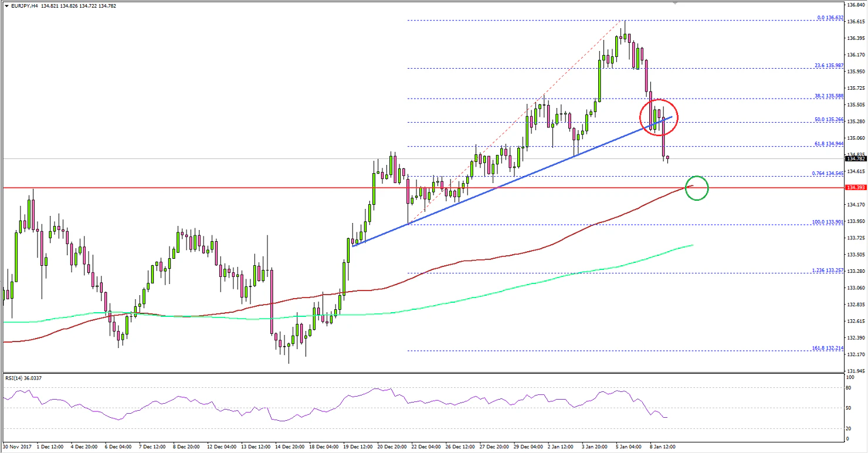The image size is (868, 453).
Task: Select the Fibonacci label 0.0 136.632
Action: pyautogui.click(x=830, y=18)
